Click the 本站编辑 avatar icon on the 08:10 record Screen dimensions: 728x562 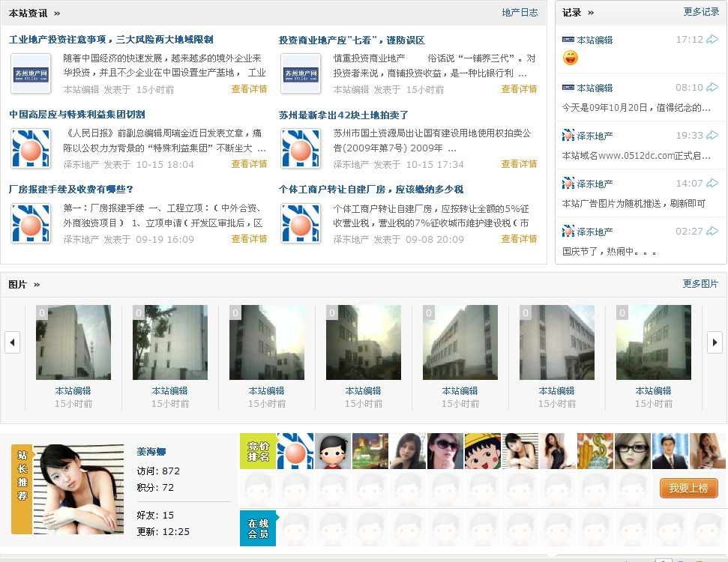pyautogui.click(x=568, y=87)
